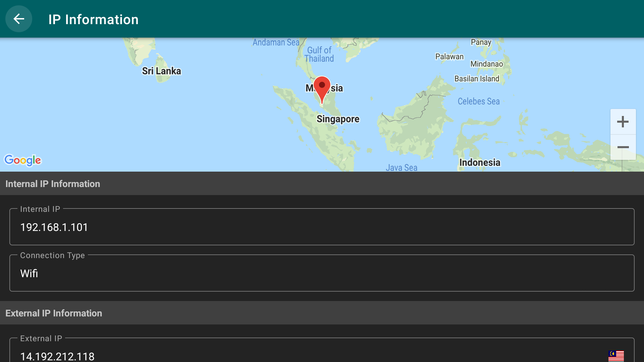Image resolution: width=644 pixels, height=362 pixels.
Task: Click the Mindanao label on map
Action: [486, 64]
